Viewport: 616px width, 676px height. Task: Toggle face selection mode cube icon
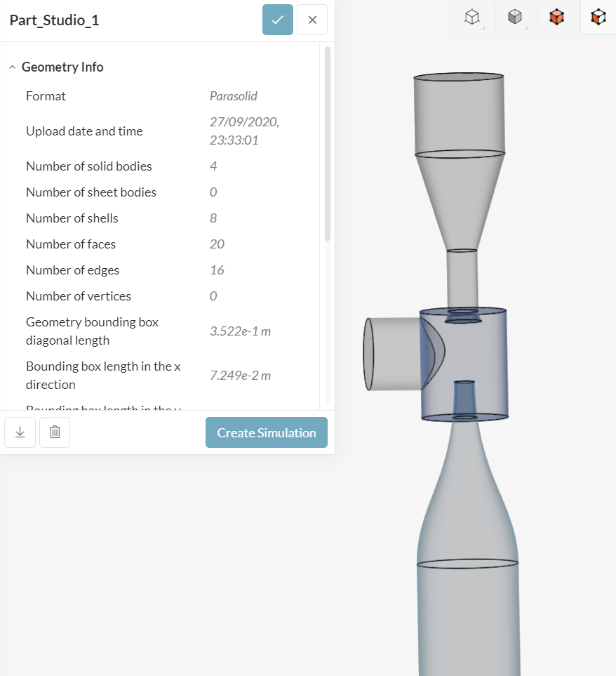click(x=598, y=18)
